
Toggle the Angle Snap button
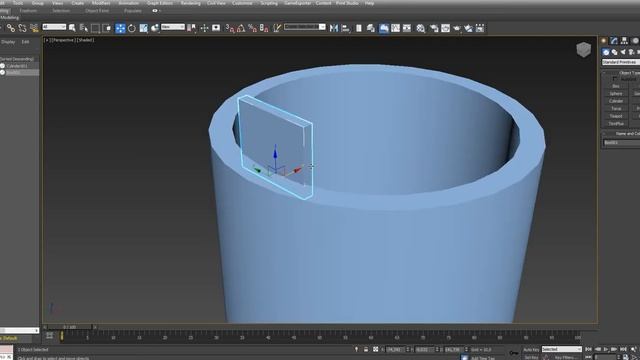(x=241, y=28)
